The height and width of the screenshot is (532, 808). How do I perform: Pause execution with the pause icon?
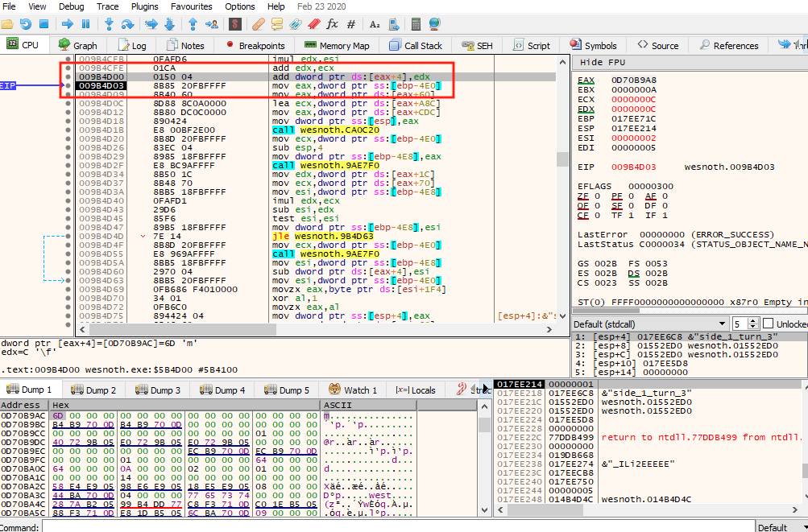86,23
